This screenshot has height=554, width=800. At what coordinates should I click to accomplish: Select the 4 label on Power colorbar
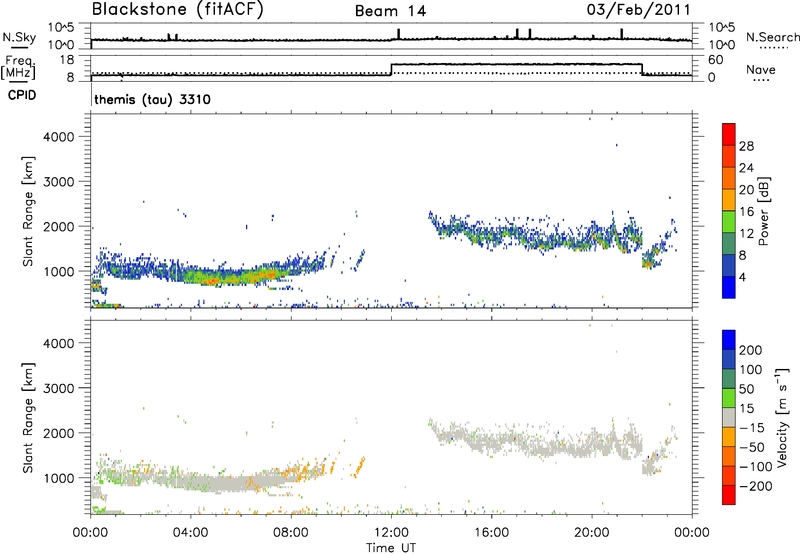742,277
